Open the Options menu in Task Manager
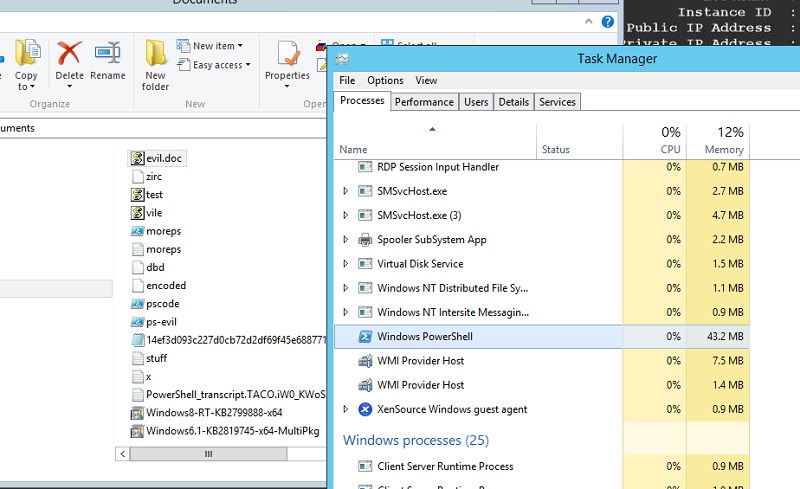 pos(385,80)
